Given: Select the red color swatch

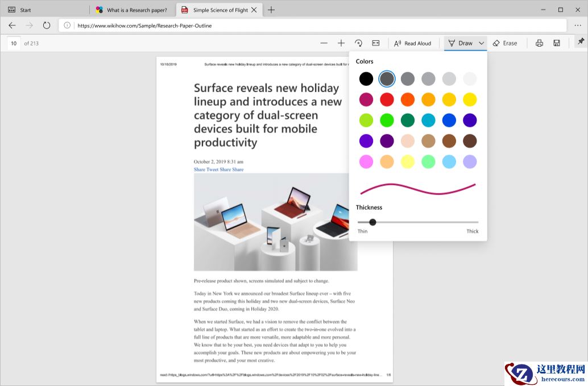Looking at the screenshot, I should (x=387, y=99).
